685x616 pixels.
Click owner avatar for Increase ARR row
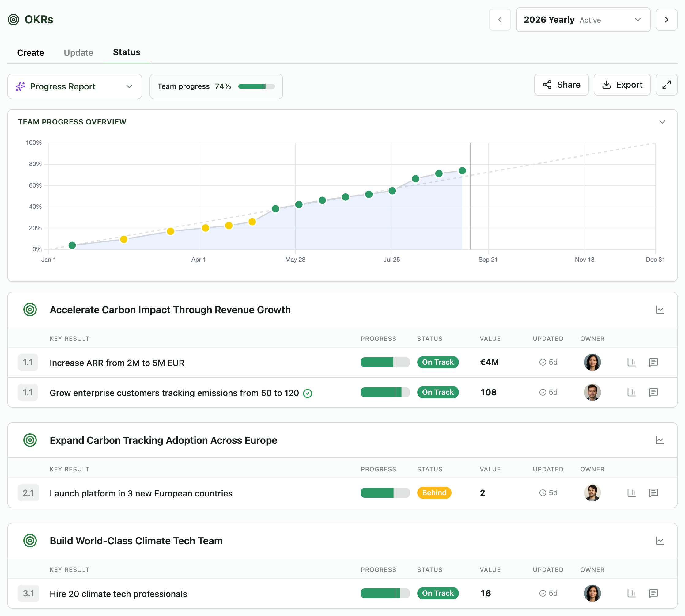pos(592,362)
